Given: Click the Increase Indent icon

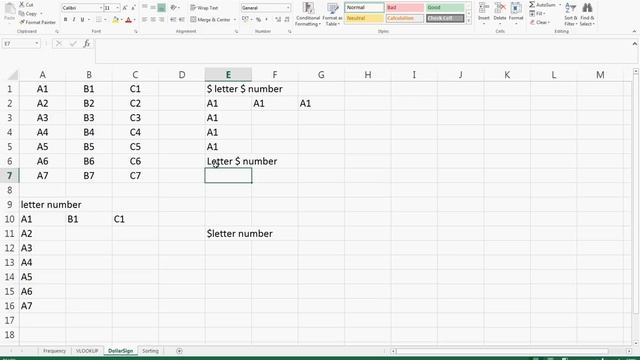Looking at the screenshot, I should click(x=182, y=20).
